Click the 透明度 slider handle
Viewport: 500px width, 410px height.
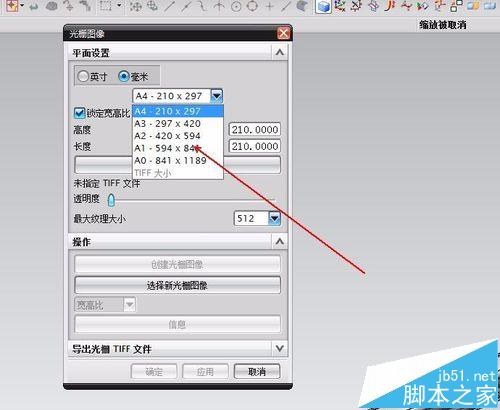111,200
